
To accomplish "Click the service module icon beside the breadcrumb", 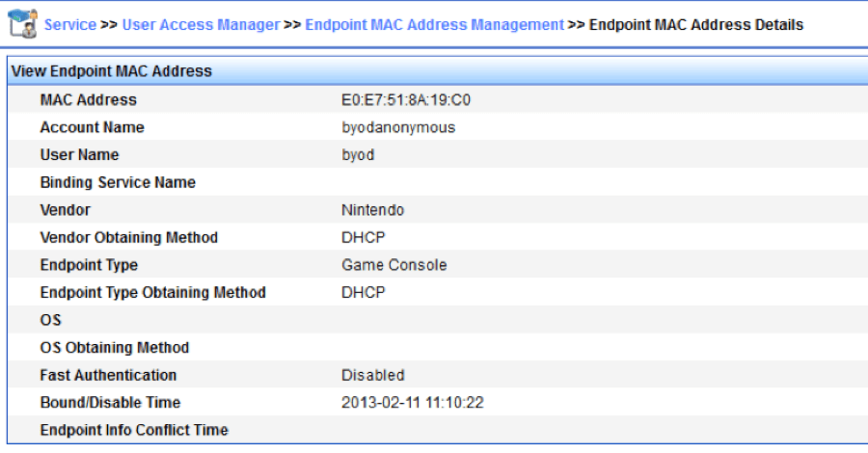I will pyautogui.click(x=22, y=23).
